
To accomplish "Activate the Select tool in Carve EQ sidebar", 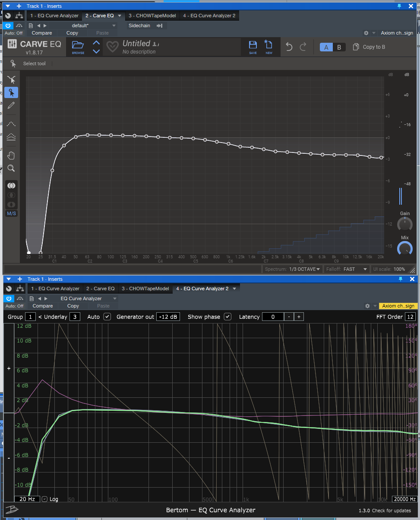I will (11, 92).
